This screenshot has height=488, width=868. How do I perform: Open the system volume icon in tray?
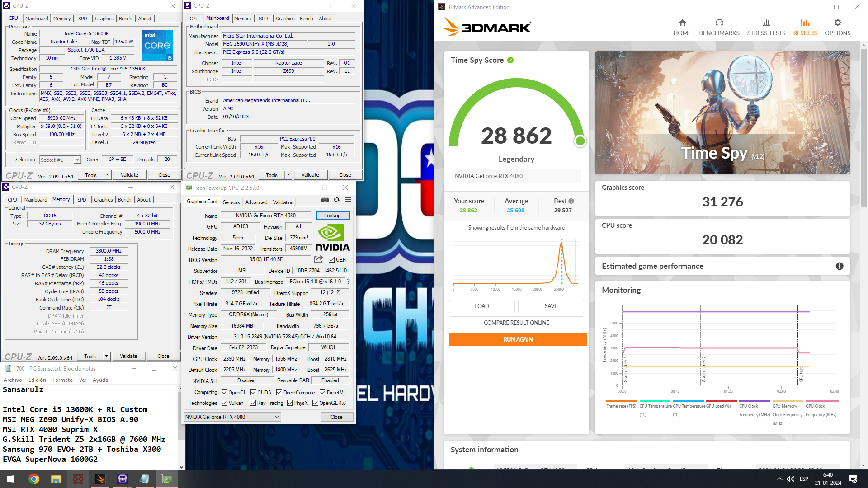coord(790,479)
